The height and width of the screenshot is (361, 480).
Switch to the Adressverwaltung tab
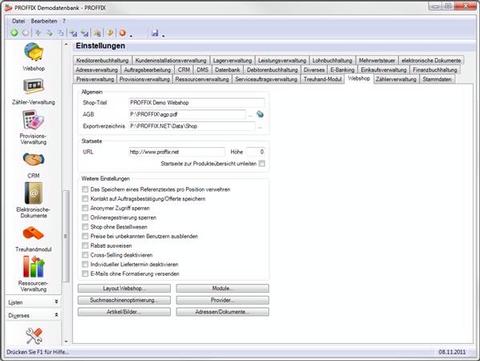97,70
